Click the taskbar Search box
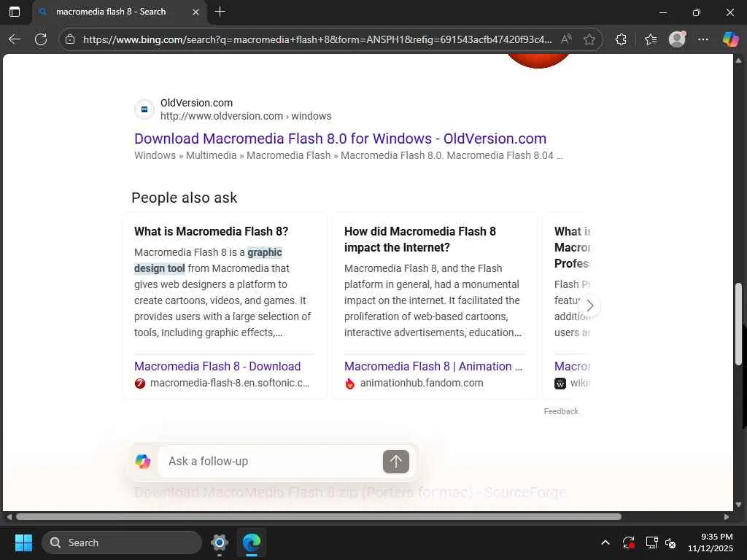 click(x=122, y=542)
